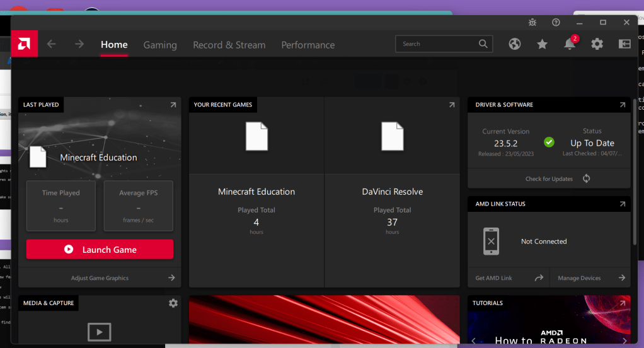Open Manage Devices
Viewport: 644px width, 348px height.
coord(579,278)
